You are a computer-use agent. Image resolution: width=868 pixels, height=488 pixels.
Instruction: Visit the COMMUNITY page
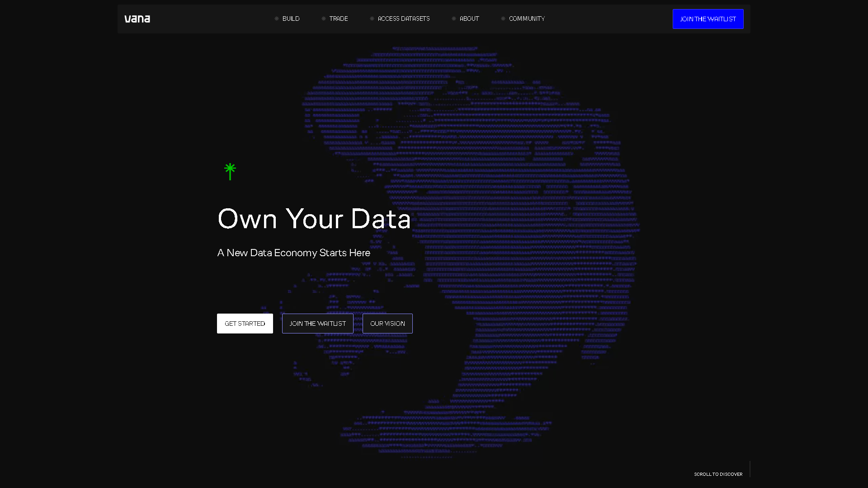(x=527, y=19)
